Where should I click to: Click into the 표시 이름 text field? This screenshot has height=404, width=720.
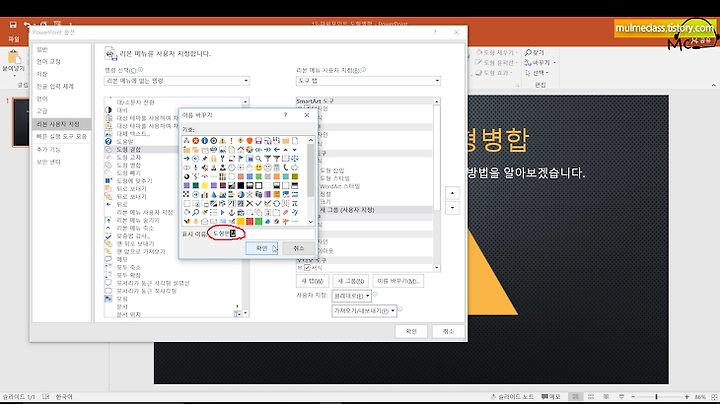click(262, 234)
